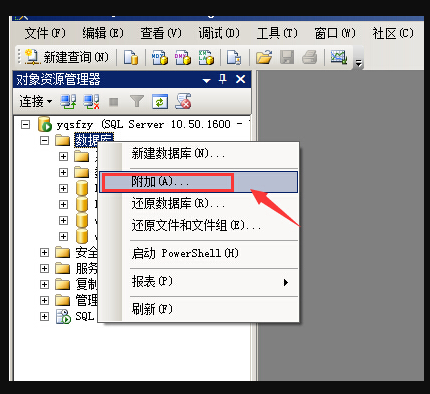The height and width of the screenshot is (394, 430).
Task: Click the script delete icon in Object Explorer
Action: click(x=183, y=101)
